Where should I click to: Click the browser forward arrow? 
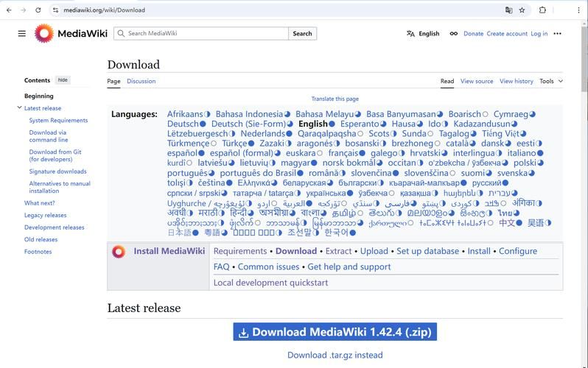click(x=24, y=10)
